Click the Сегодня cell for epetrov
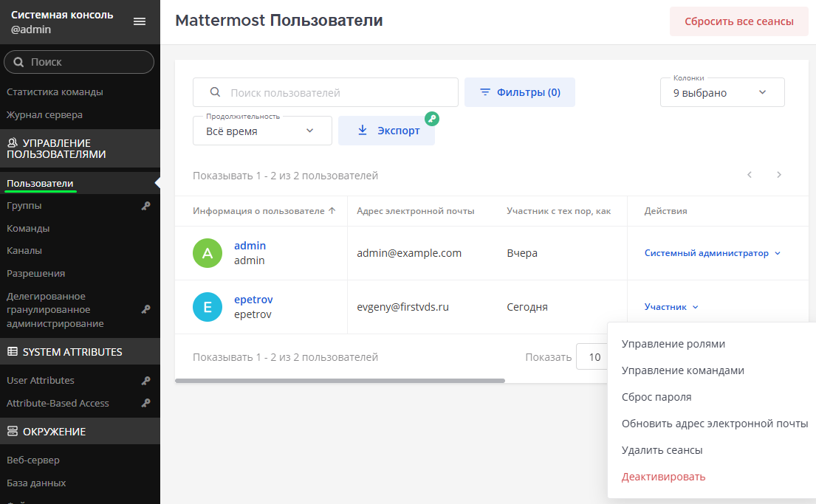Screen dimensions: 816x504 click(x=527, y=307)
